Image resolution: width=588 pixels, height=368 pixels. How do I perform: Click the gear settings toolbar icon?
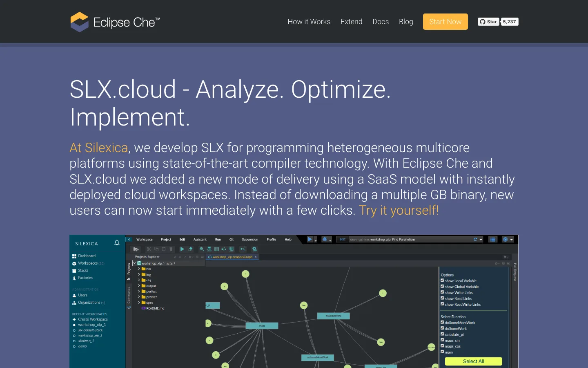coord(254,249)
